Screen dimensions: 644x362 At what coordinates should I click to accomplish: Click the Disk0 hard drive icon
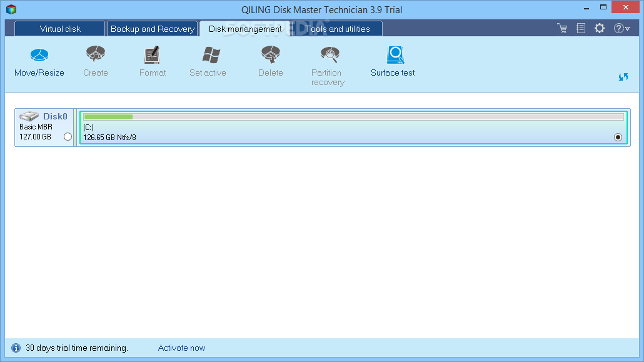pyautogui.click(x=29, y=116)
